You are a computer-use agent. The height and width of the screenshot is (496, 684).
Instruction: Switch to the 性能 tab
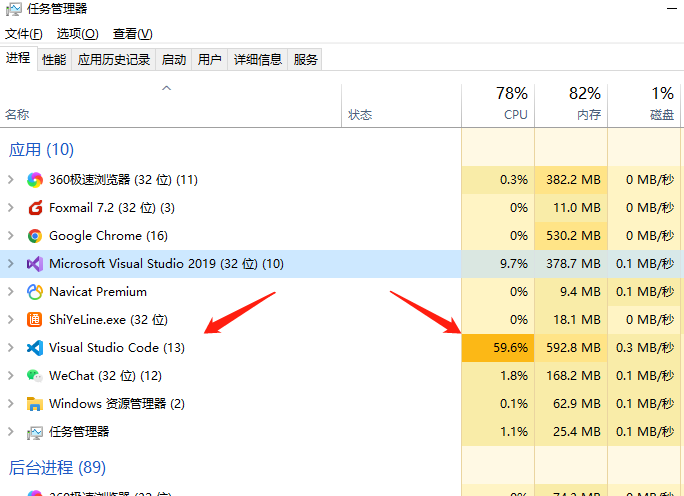[x=54, y=59]
